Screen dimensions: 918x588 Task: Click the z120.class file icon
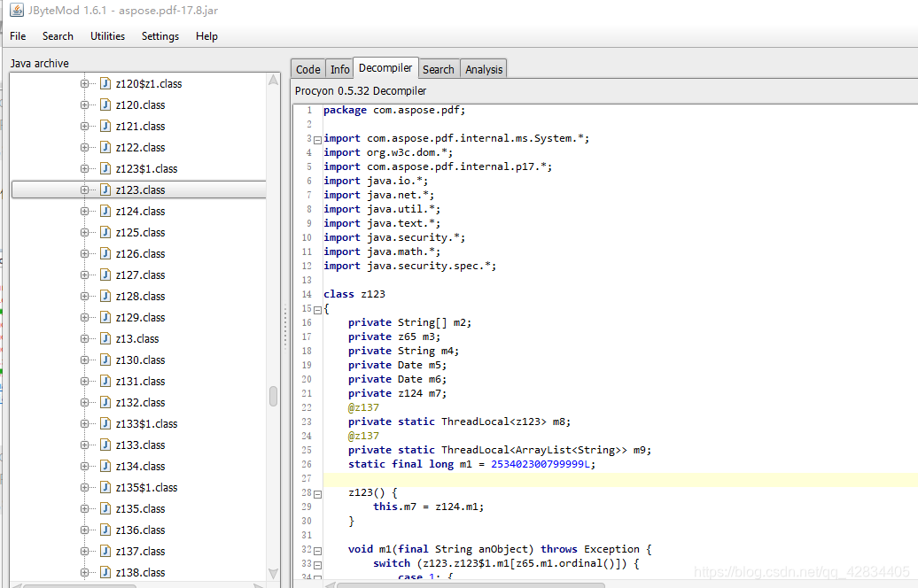coord(105,104)
